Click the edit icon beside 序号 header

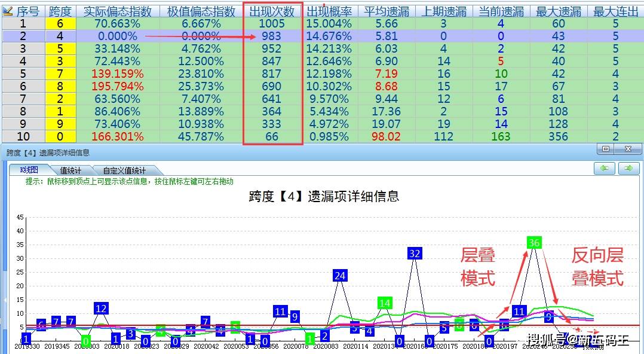click(x=7, y=11)
